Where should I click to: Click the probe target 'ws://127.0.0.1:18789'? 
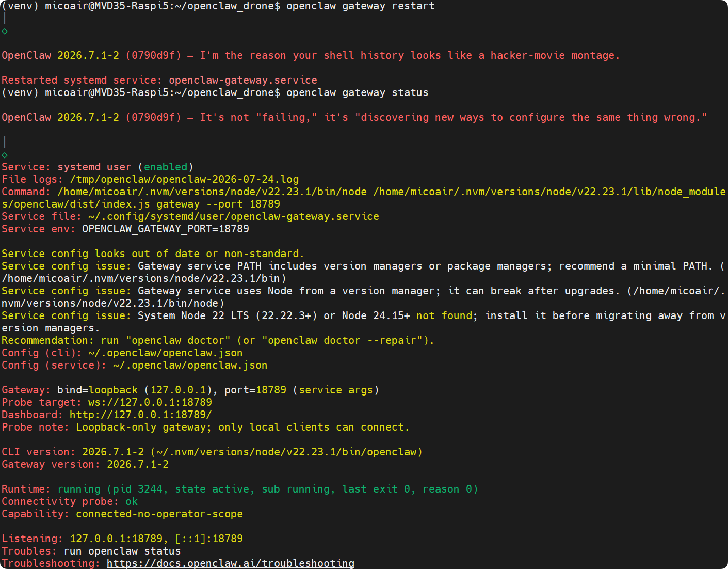[x=150, y=402]
